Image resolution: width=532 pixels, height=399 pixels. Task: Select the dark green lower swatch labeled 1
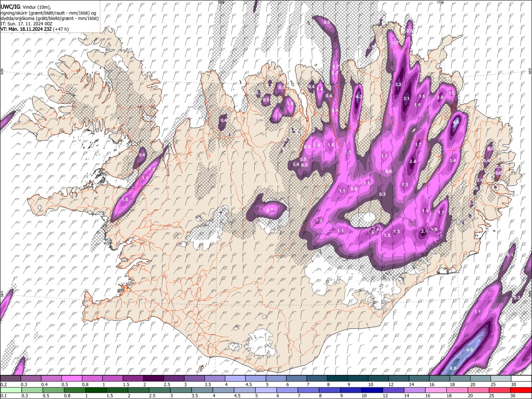[96, 390]
